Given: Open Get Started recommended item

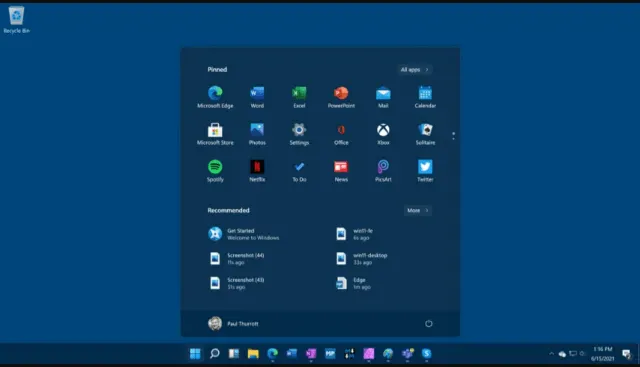Looking at the screenshot, I should [x=244, y=234].
